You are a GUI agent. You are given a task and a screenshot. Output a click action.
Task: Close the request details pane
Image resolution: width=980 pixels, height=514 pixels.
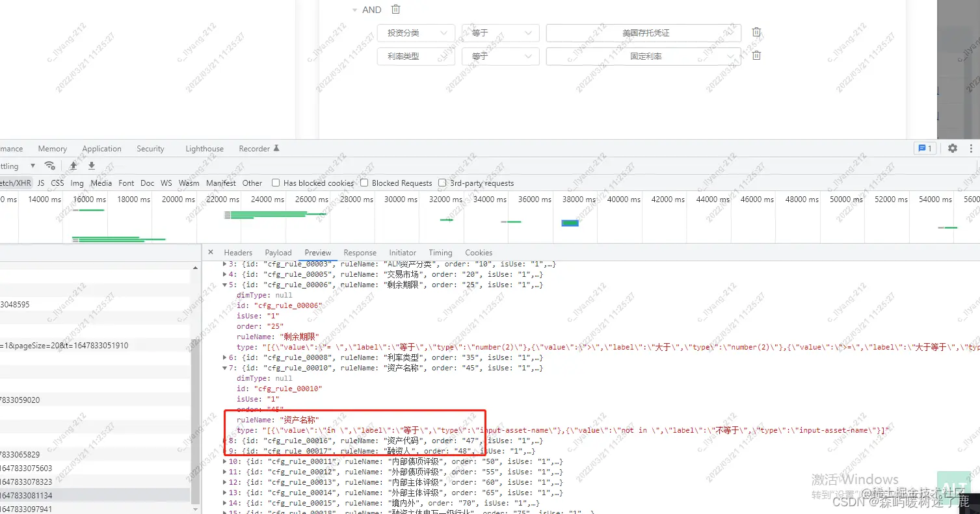coord(211,252)
